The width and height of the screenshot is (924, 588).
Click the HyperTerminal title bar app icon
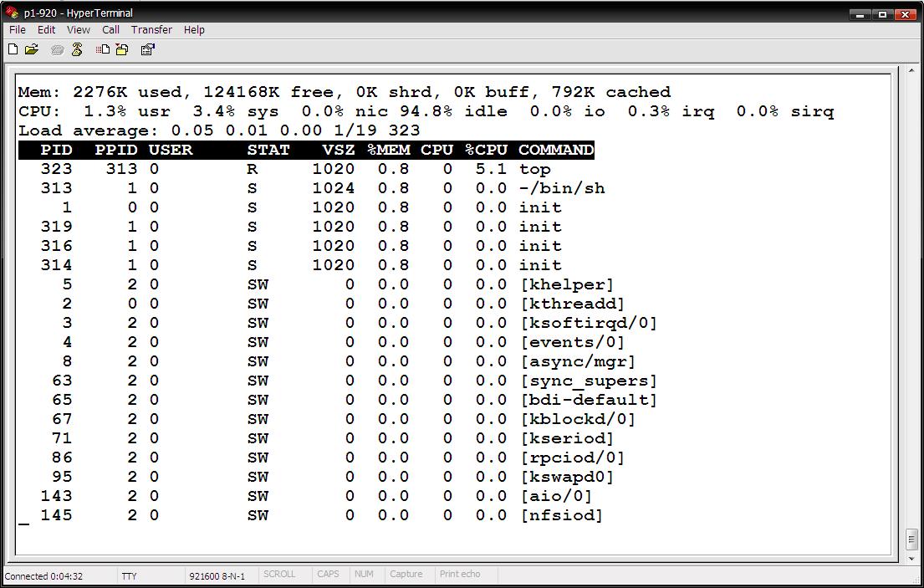12,13
